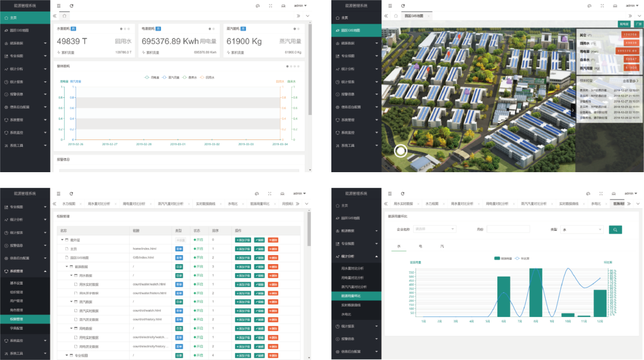
Task: Click the search icon button beside 类型 dropdown
Action: click(x=615, y=230)
